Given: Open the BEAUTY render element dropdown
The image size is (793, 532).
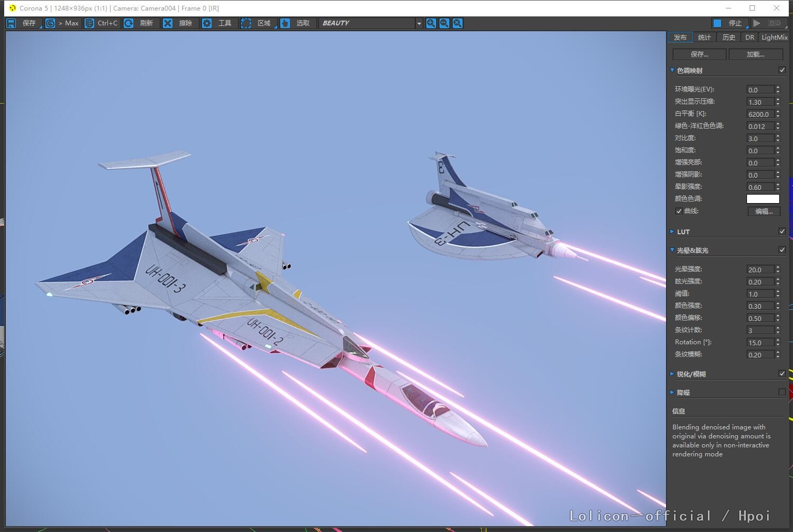Looking at the screenshot, I should pos(370,23).
